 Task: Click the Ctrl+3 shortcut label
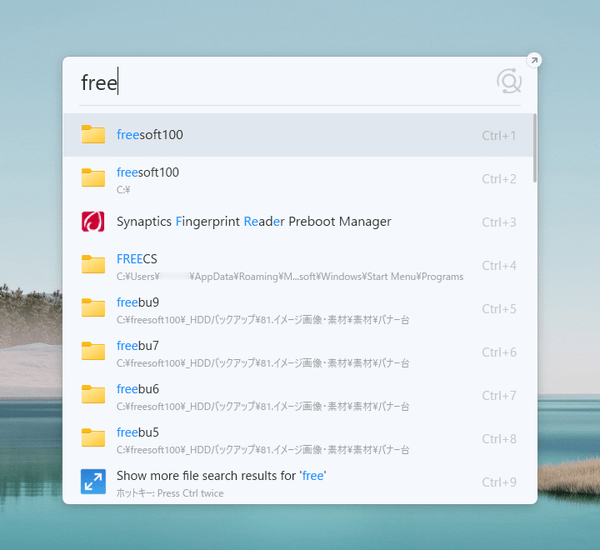click(x=499, y=222)
